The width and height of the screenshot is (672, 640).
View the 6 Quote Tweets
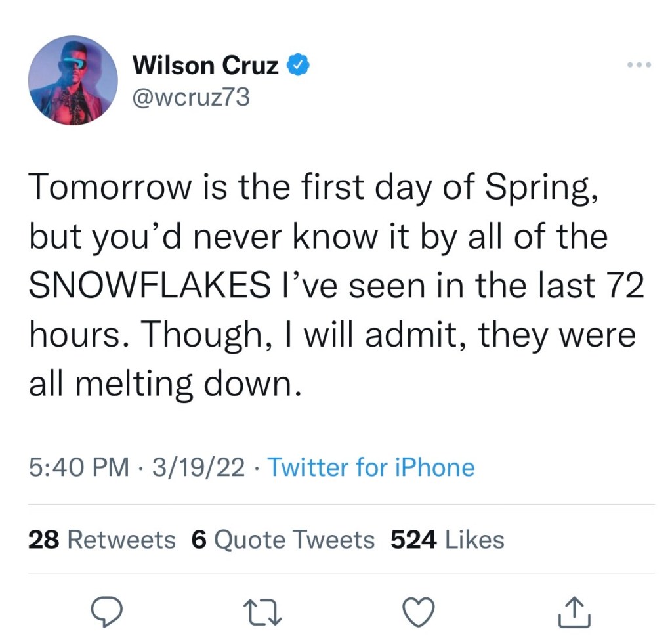pyautogui.click(x=283, y=540)
